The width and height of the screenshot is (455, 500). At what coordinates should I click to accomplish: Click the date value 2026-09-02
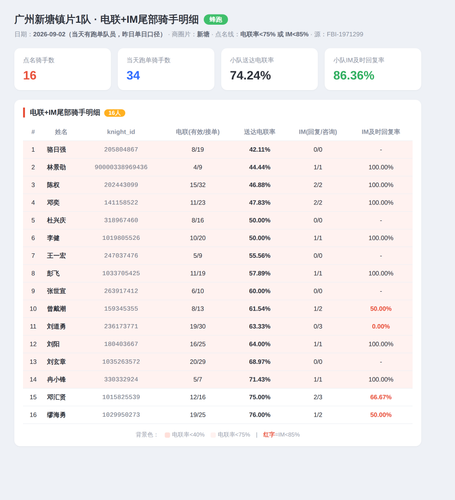(x=49, y=34)
